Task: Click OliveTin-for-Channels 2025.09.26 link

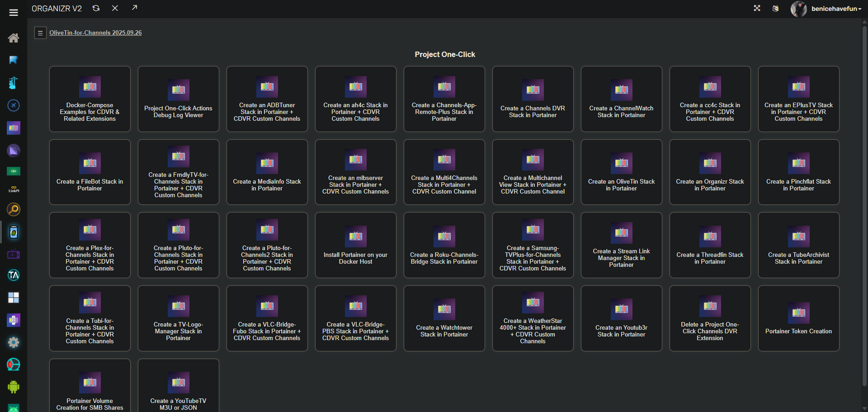Action: coord(95,33)
